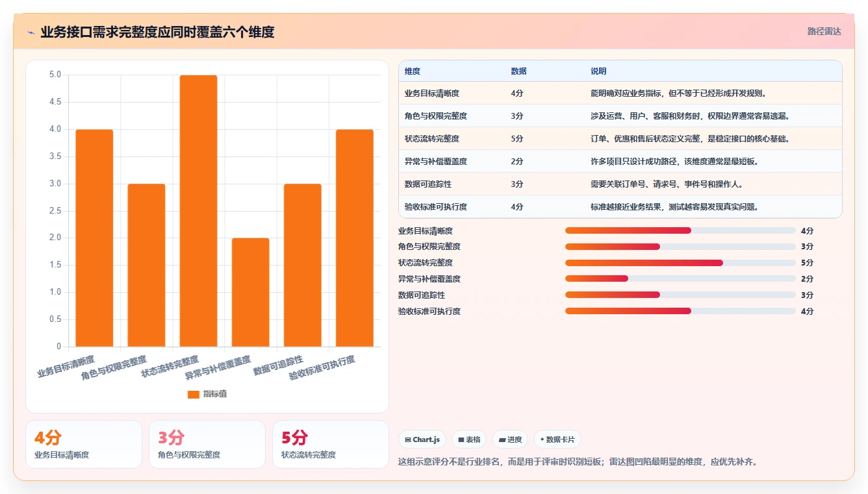Click the 验收标准可执行度 progress bar

coord(680,311)
